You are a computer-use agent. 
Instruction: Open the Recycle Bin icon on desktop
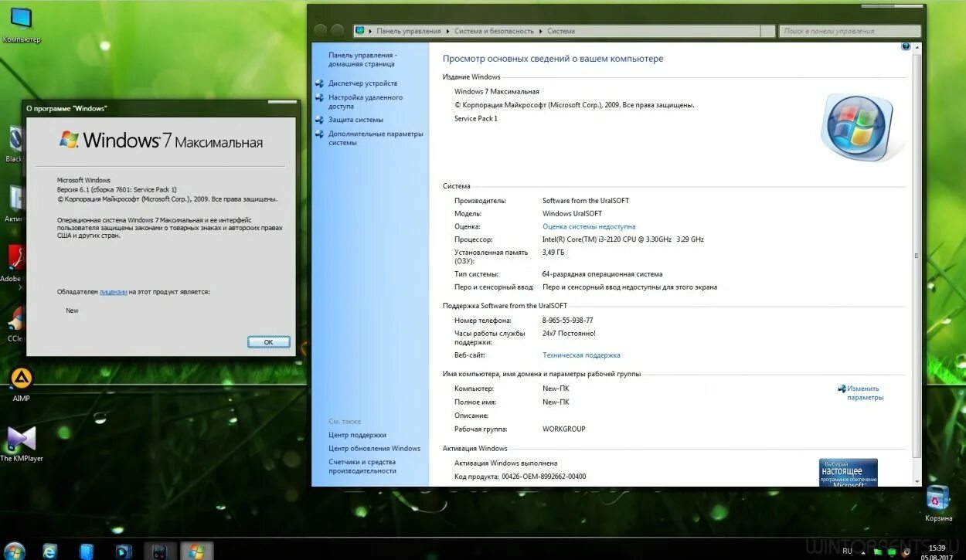[x=938, y=504]
